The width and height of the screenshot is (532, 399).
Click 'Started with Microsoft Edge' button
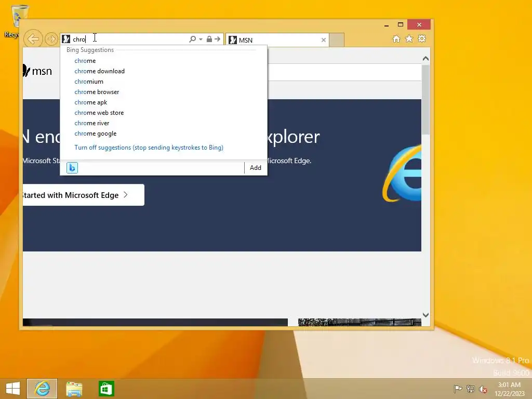84,195
